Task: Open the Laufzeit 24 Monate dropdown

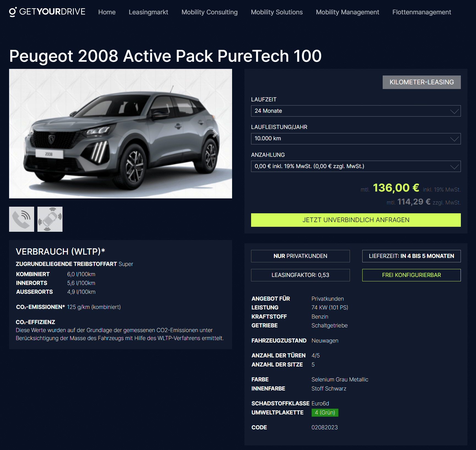Action: click(356, 111)
